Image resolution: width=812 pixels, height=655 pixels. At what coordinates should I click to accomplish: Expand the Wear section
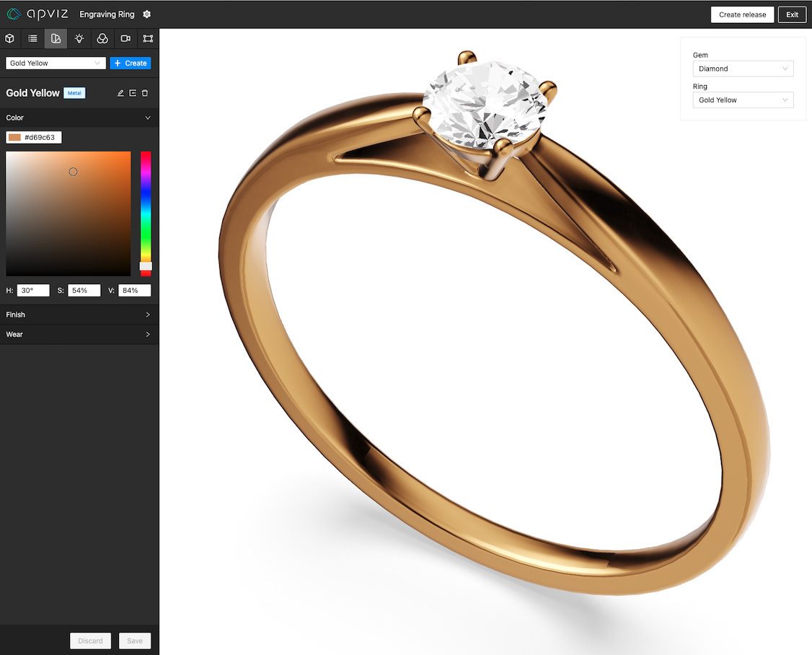79,334
